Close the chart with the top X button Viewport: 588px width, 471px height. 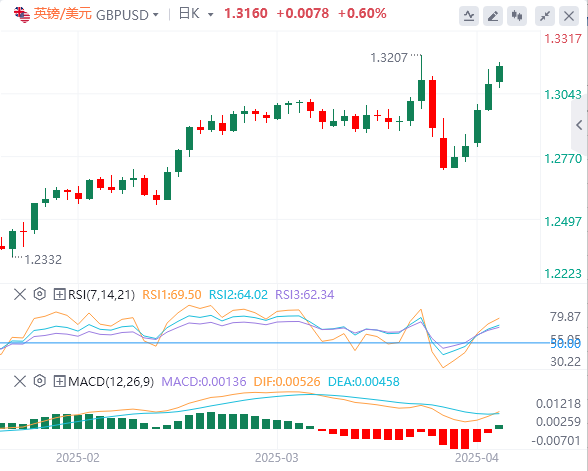[x=569, y=16]
